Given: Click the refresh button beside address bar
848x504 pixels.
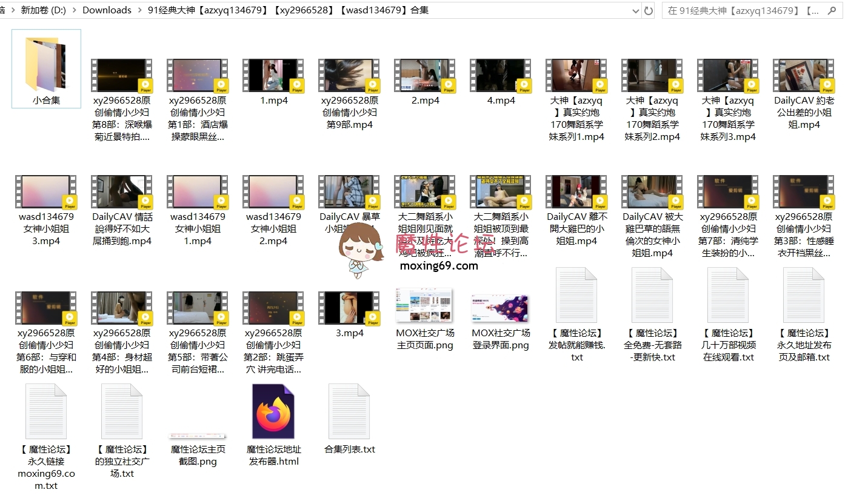Looking at the screenshot, I should (649, 10).
